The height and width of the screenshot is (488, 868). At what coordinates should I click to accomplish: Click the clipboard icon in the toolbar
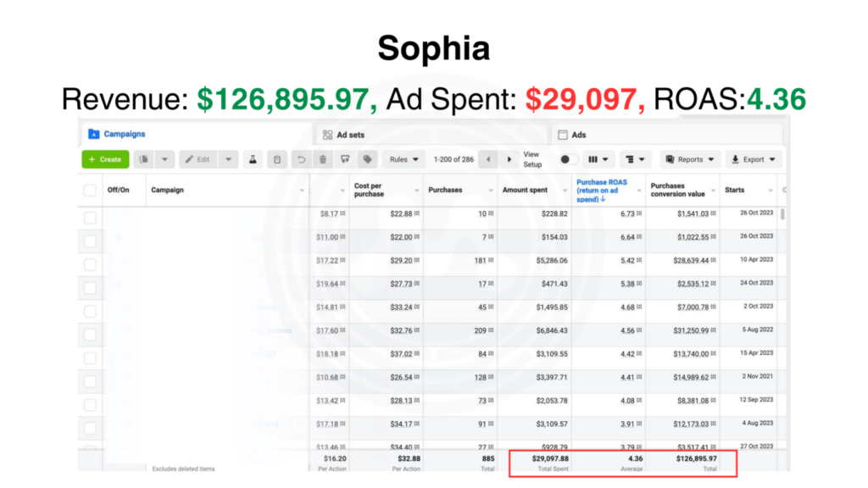(x=276, y=159)
